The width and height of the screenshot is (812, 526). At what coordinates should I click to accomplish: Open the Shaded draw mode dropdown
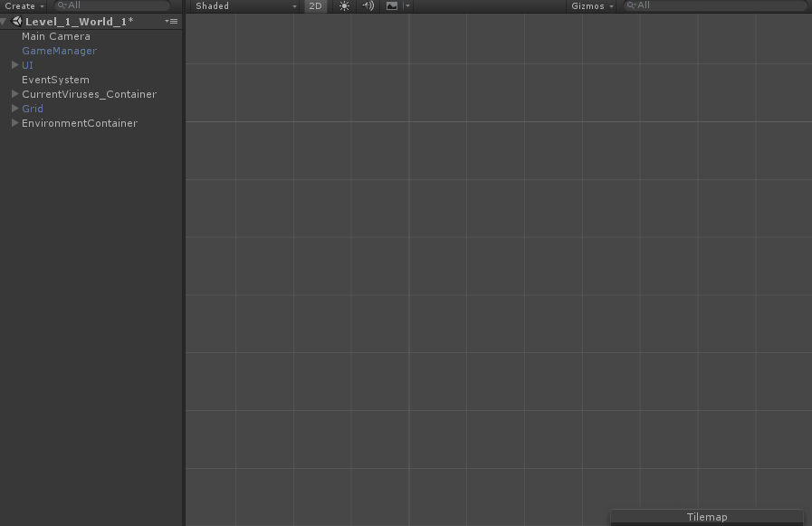[x=245, y=6]
